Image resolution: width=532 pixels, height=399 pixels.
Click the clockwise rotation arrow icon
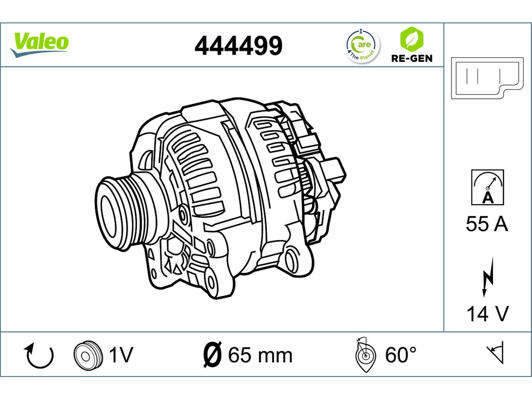click(x=39, y=355)
